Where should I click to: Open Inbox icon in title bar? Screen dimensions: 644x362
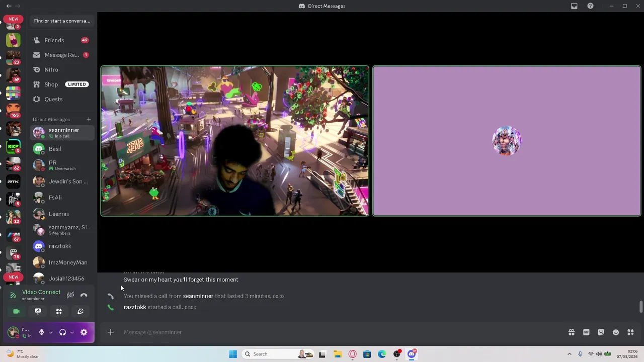coord(574,6)
